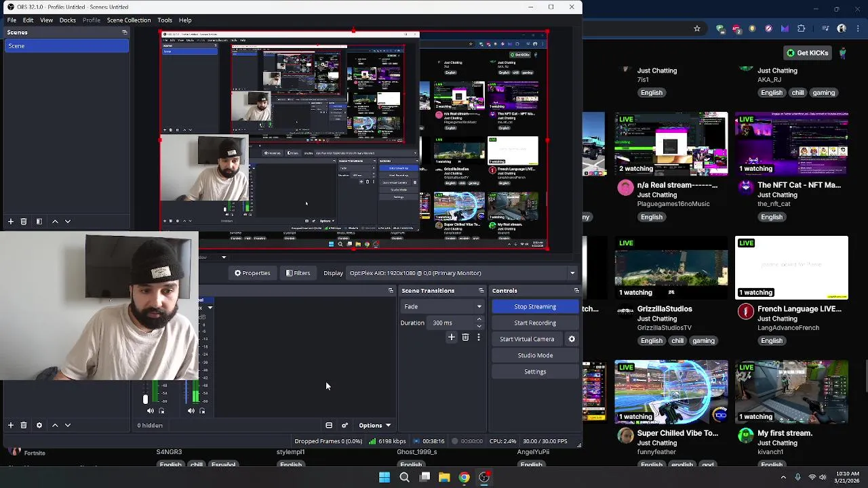Open source Filters button
Screen dimensions: 868x488
[x=298, y=273]
